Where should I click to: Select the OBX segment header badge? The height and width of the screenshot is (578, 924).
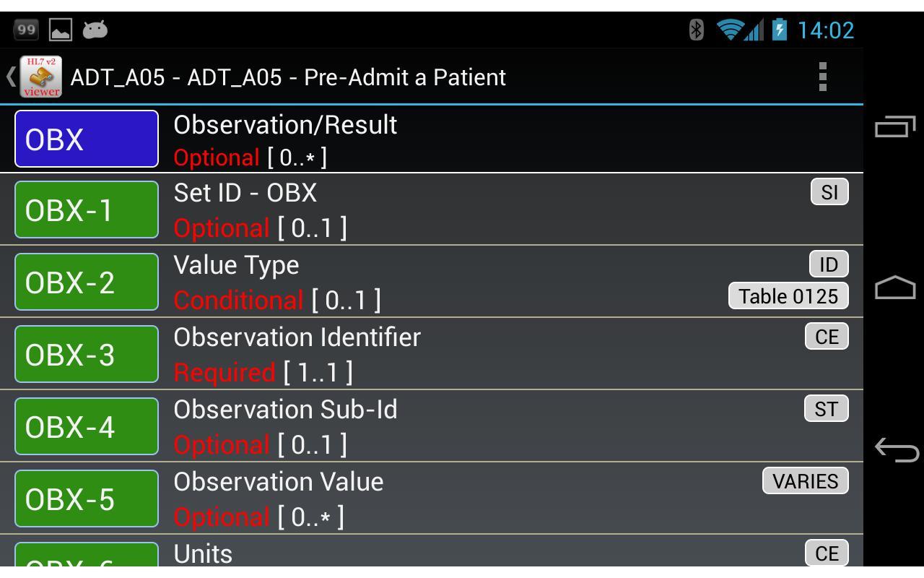coord(85,138)
